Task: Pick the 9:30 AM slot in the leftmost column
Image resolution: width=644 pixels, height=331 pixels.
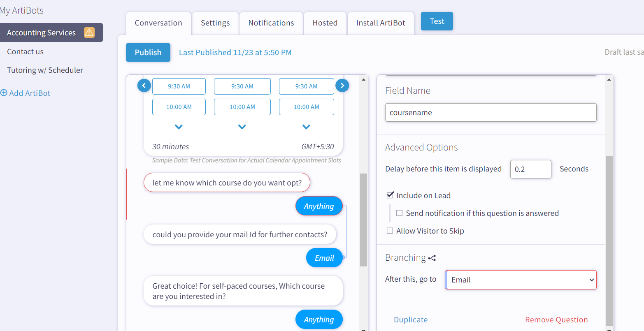Action: click(x=179, y=86)
